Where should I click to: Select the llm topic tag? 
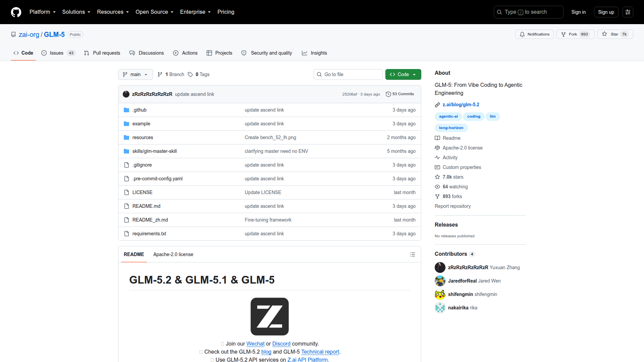pyautogui.click(x=493, y=116)
